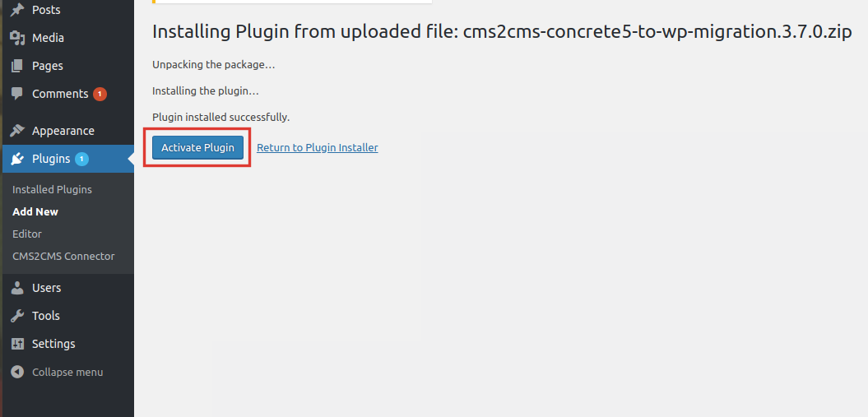Follow the Return to Plugin Installer link
Screen dimensions: 868x417
318,148
